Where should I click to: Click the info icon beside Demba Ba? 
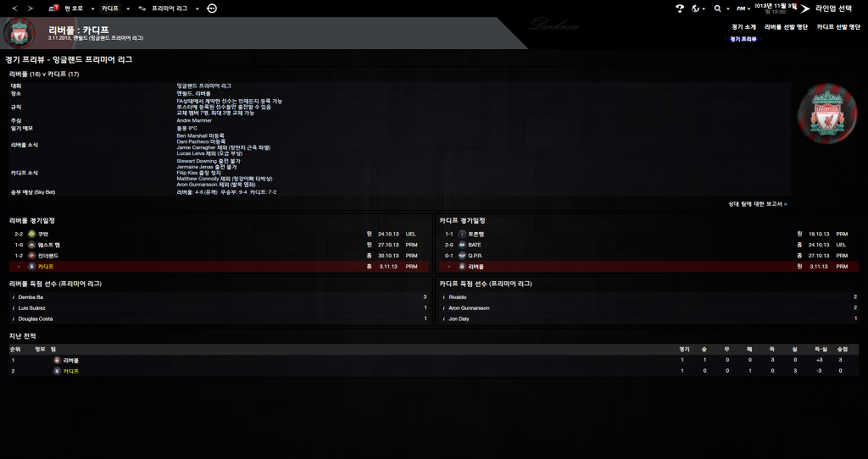[14, 297]
